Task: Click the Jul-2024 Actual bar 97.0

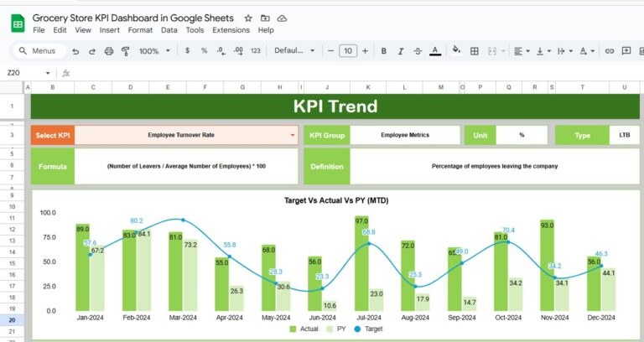Action: tap(362, 263)
